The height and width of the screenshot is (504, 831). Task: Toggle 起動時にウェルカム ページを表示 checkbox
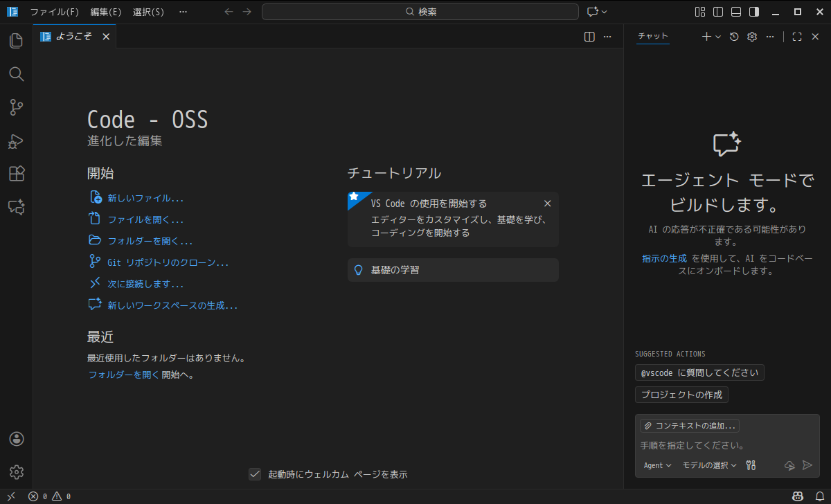click(255, 474)
